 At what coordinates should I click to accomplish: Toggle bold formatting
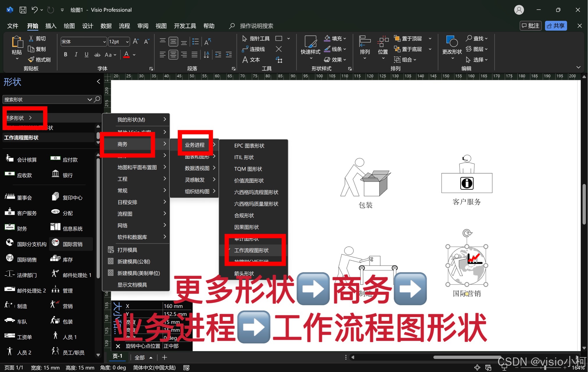click(65, 54)
